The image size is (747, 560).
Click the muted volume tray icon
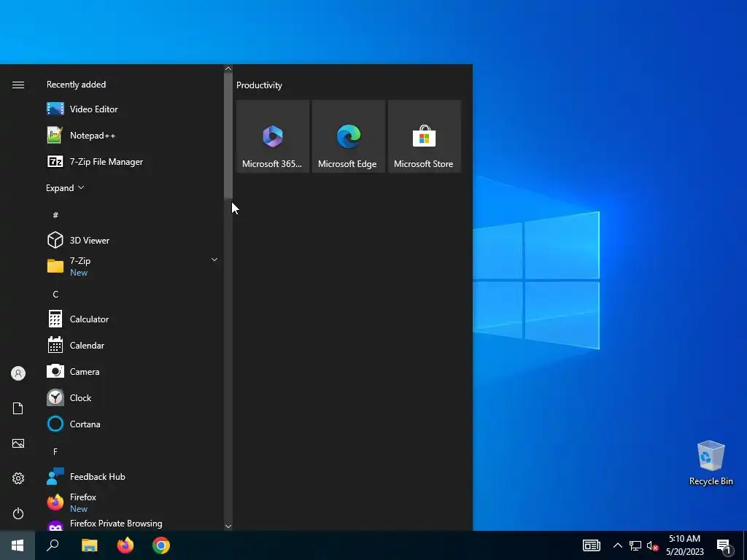[x=652, y=545]
